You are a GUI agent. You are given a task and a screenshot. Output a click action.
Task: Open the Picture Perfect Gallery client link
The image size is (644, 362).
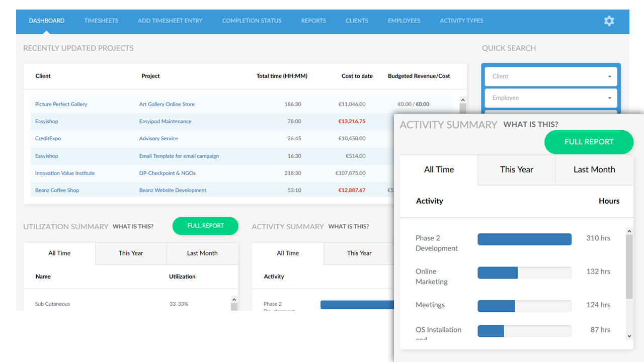61,105
